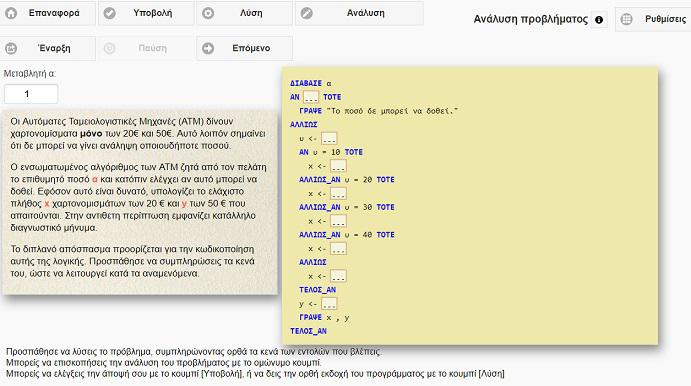This screenshot has width=691, height=386.
Task: Click the Ανάλυση προβλήματος heading
Action: pyautogui.click(x=531, y=19)
